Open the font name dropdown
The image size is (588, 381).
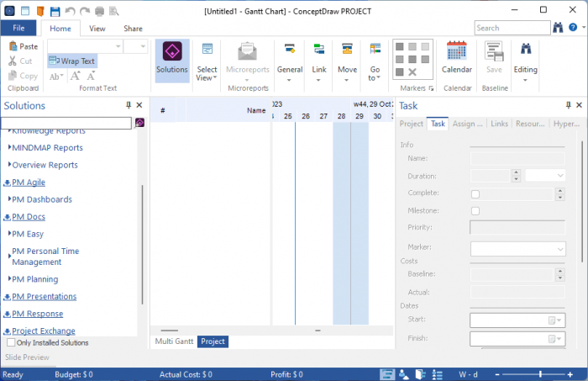pyautogui.click(x=118, y=46)
